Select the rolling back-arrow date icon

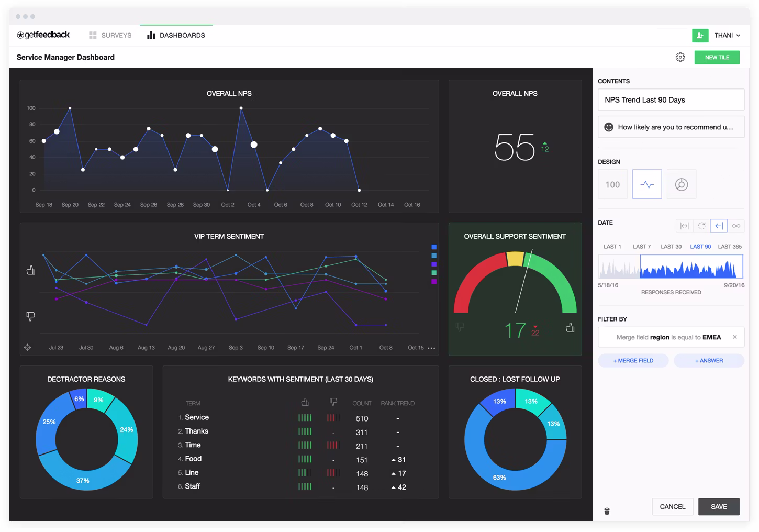point(719,226)
